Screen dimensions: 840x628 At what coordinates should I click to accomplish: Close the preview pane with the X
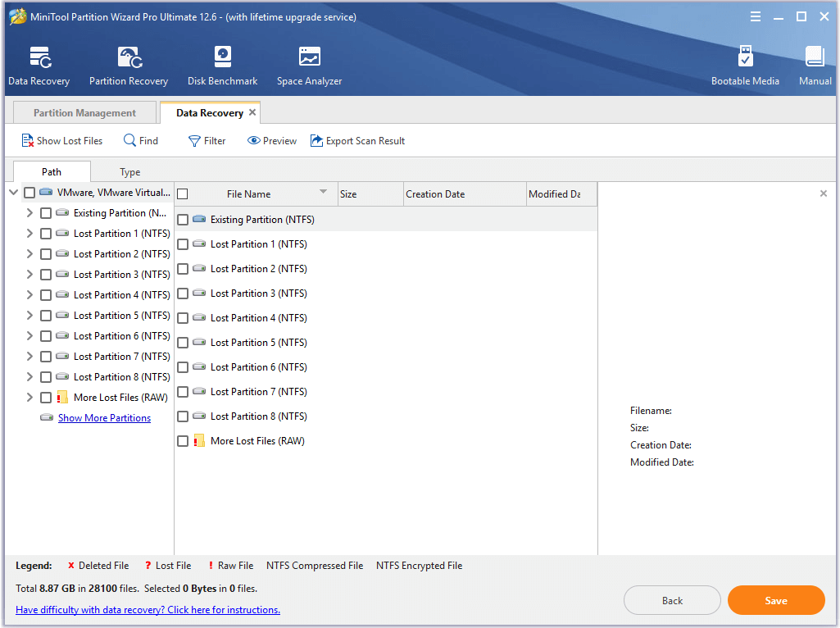click(824, 193)
